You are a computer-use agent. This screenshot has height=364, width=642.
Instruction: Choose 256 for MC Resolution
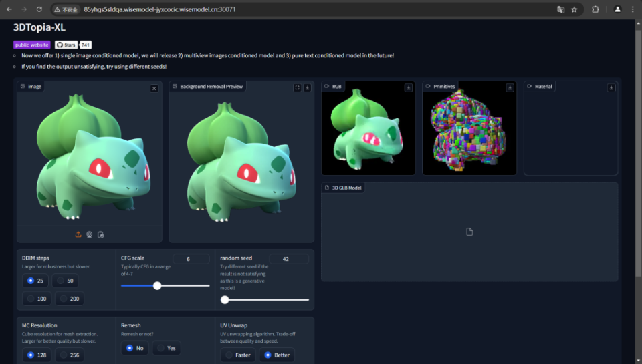tap(70, 355)
